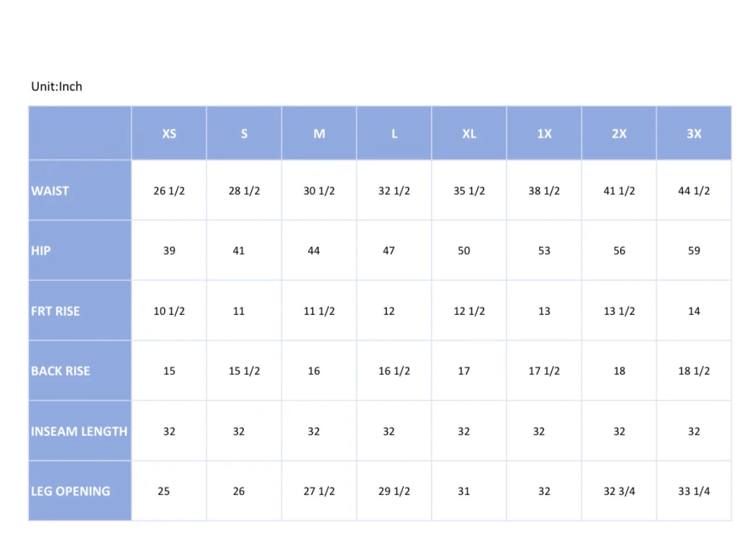Image resolution: width=756 pixels, height=535 pixels.
Task: Select the 44 1/2 waist cell for 3X
Action: coord(694,191)
